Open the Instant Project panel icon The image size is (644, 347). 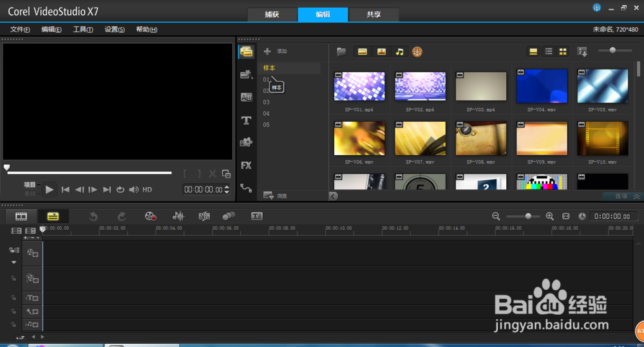(x=246, y=74)
